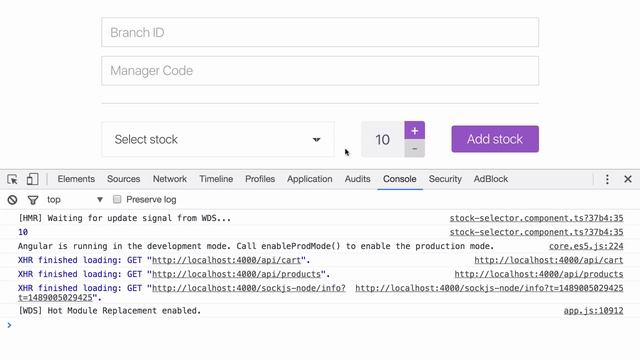Focus the Branch ID input field
Image resolution: width=640 pixels, height=360 pixels.
(320, 32)
